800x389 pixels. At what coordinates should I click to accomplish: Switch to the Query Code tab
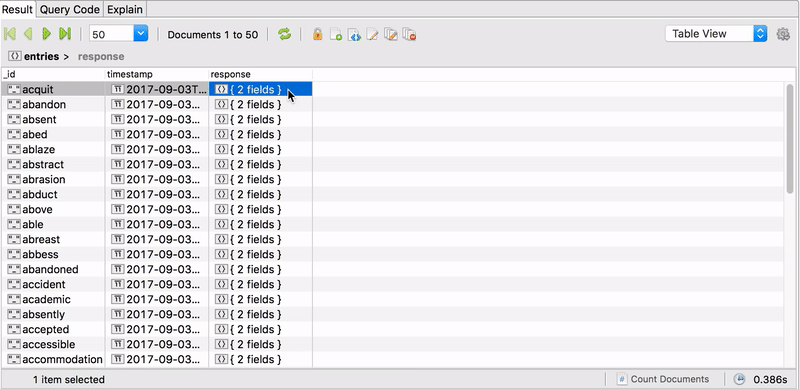pos(70,9)
